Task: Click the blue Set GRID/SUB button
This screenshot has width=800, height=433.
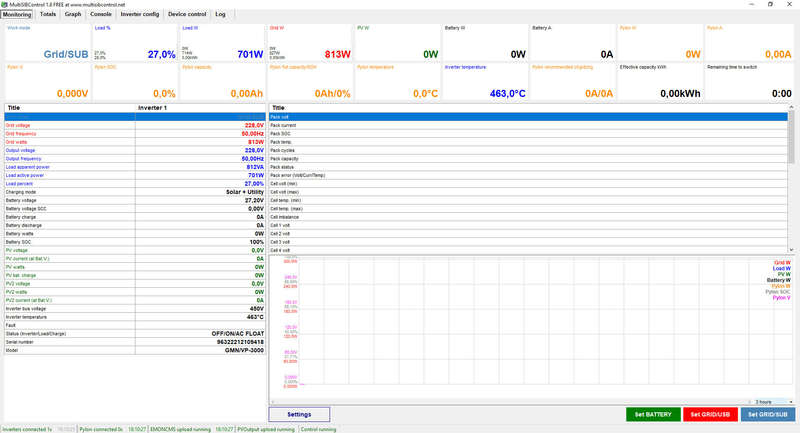Action: [768, 415]
